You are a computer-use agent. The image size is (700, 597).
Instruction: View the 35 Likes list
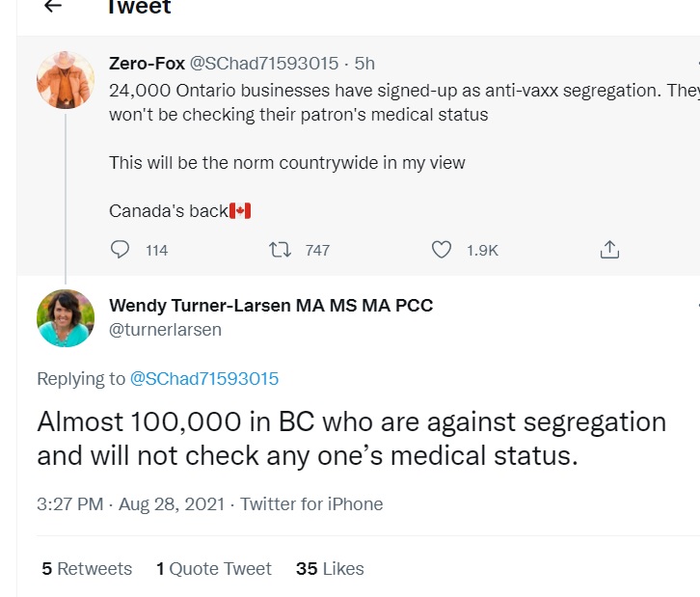tap(330, 569)
